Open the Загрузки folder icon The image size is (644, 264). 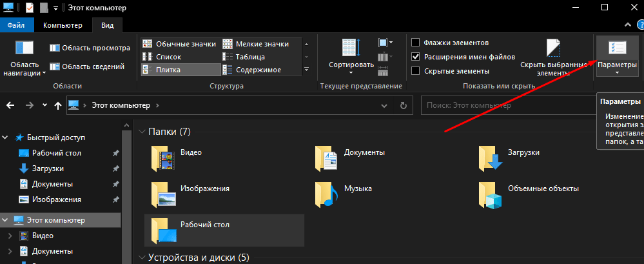coord(489,156)
